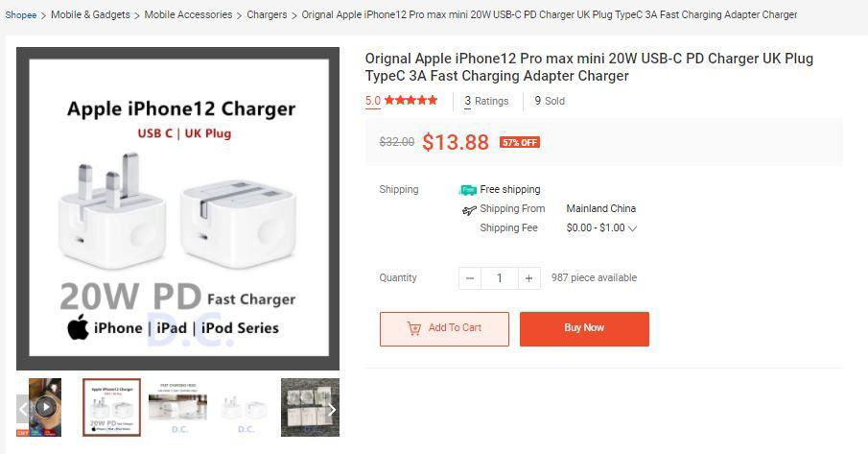Decrease quantity with minus button

pyautogui.click(x=470, y=278)
